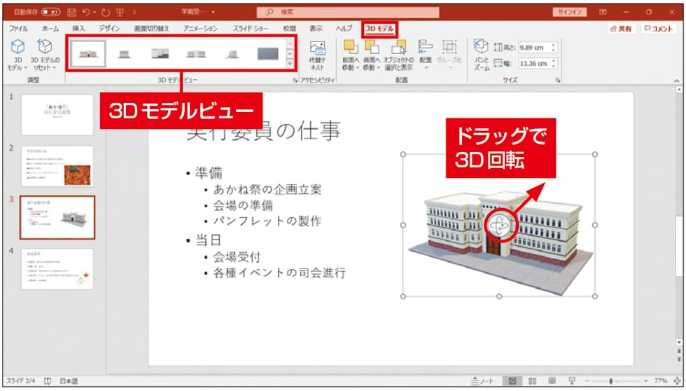Click the Alt Text icon
This screenshot has width=686, height=391.
(318, 49)
